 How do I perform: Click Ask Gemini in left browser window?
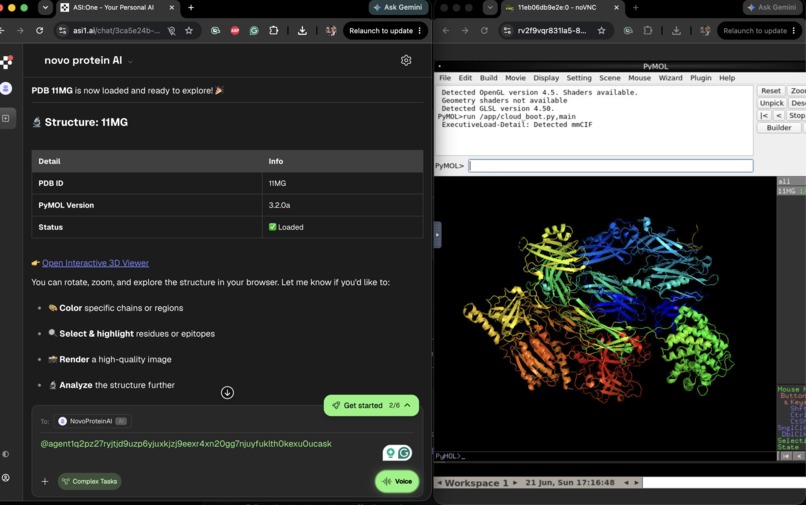pos(398,7)
